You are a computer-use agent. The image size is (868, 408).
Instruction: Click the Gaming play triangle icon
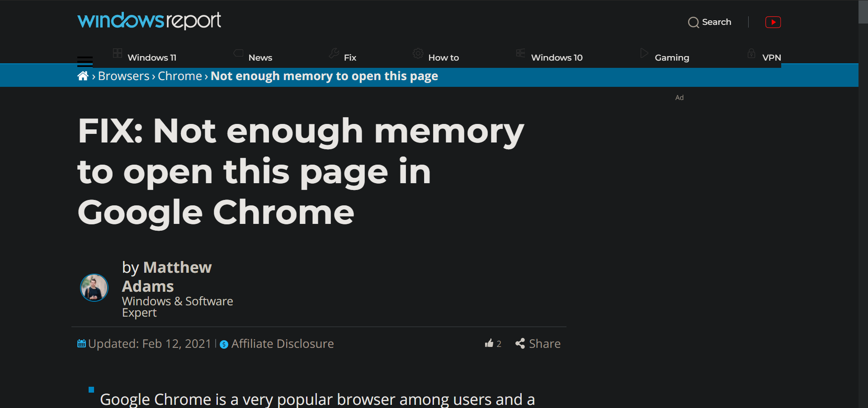644,53
